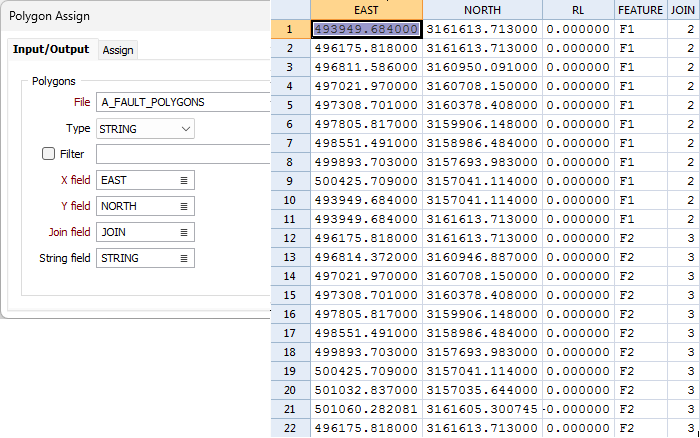Click NORTH cell 3160708.150000 in row 4

pyautogui.click(x=483, y=86)
